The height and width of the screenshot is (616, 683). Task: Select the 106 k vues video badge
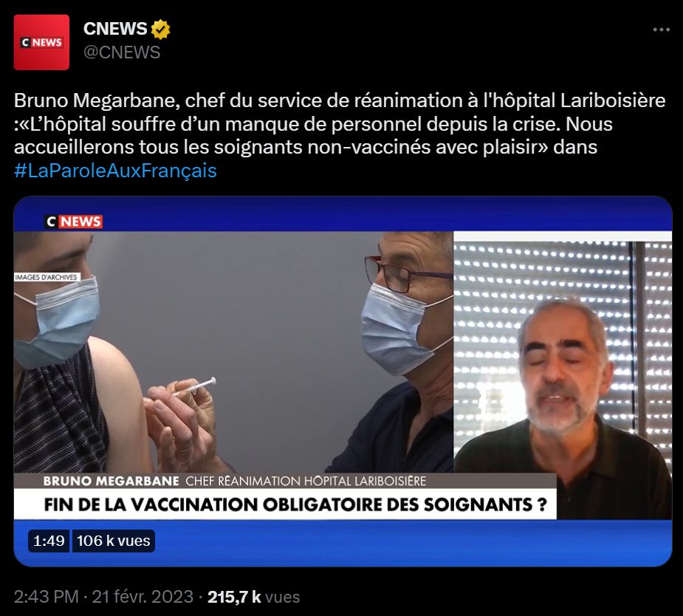113,541
